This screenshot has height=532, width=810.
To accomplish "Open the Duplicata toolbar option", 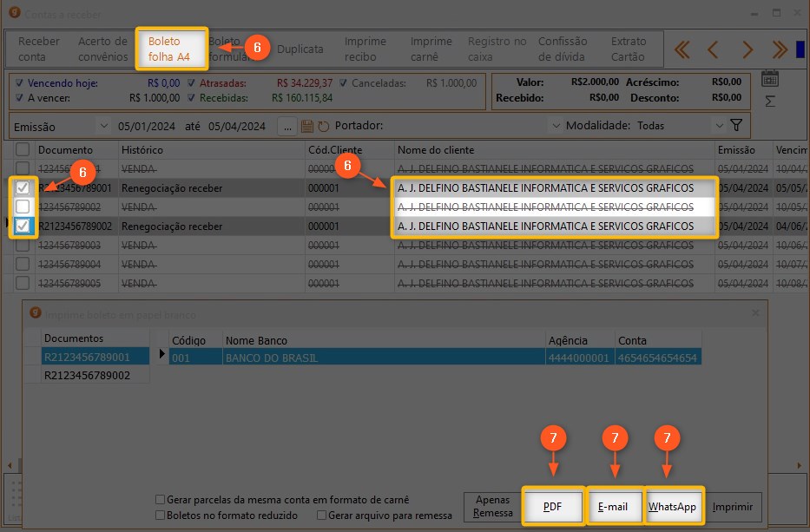I will (x=300, y=49).
